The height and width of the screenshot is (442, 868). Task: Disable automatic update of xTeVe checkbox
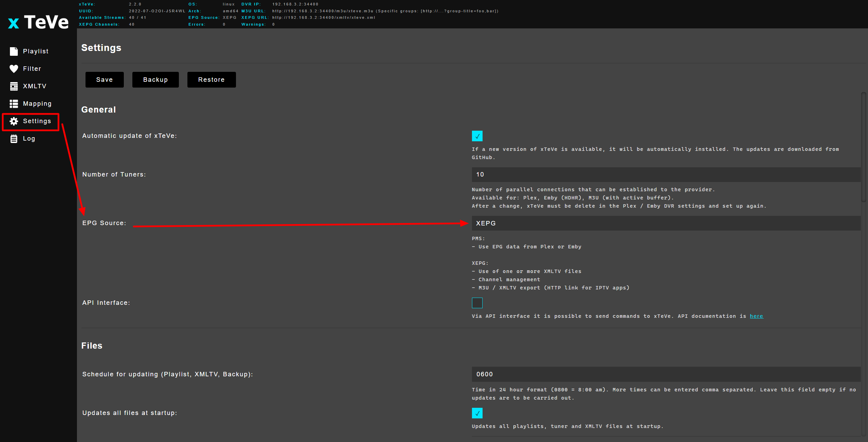tap(477, 136)
